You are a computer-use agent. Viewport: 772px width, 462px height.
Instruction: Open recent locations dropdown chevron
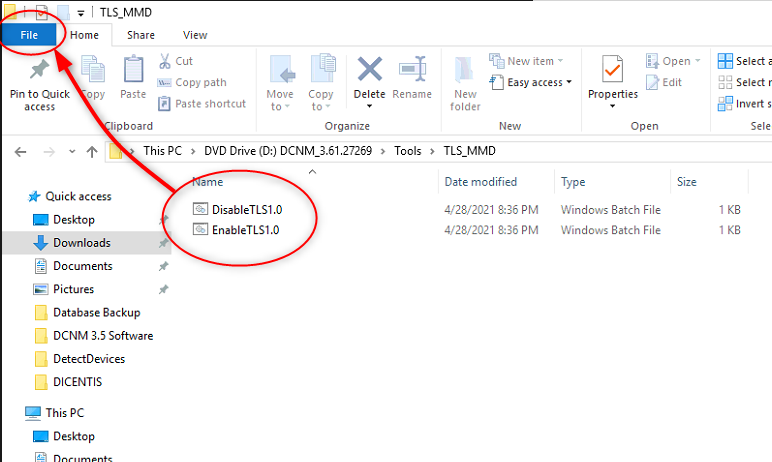tap(72, 152)
